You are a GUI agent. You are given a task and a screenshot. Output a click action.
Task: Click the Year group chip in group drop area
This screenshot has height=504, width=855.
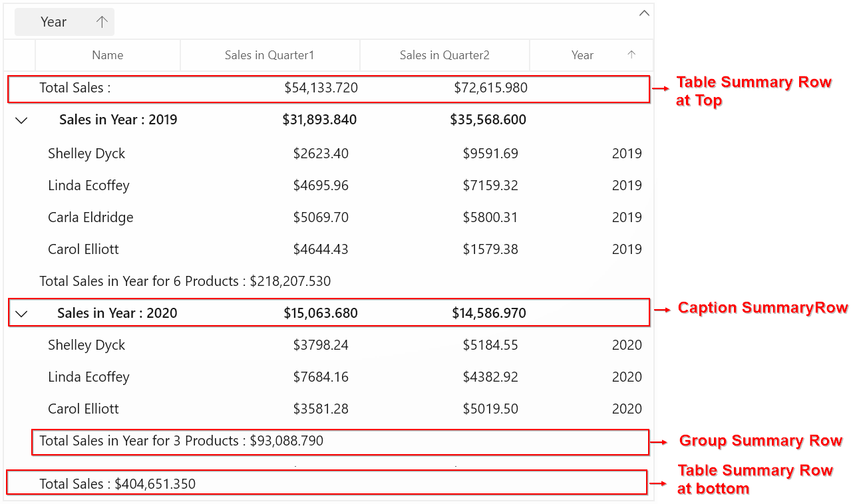65,22
